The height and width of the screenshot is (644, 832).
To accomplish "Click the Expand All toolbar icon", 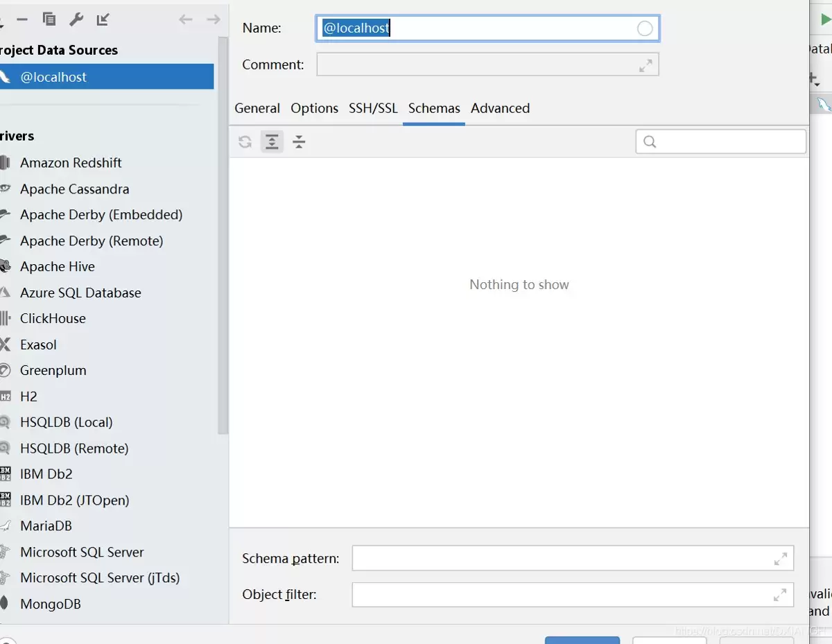I will pos(272,142).
